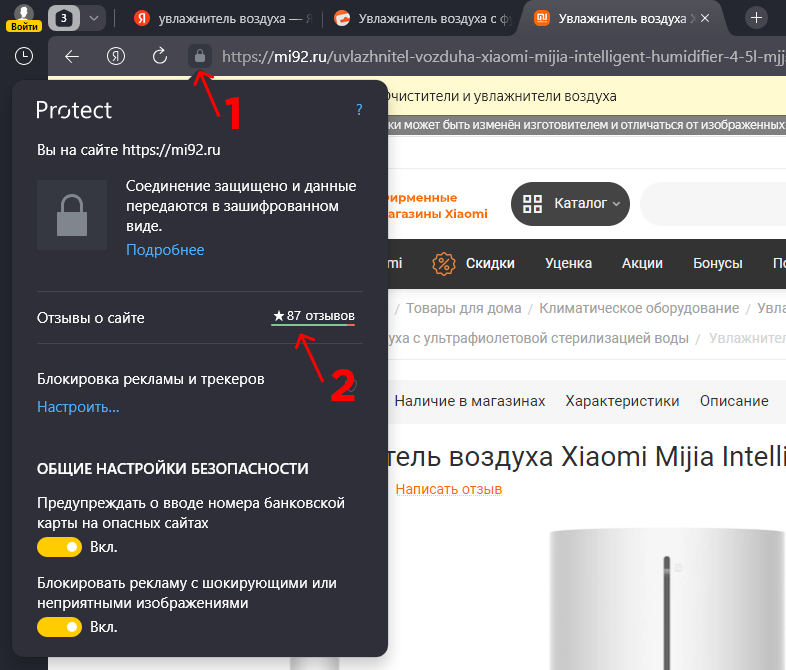Reload the page with refresh icon

160,56
